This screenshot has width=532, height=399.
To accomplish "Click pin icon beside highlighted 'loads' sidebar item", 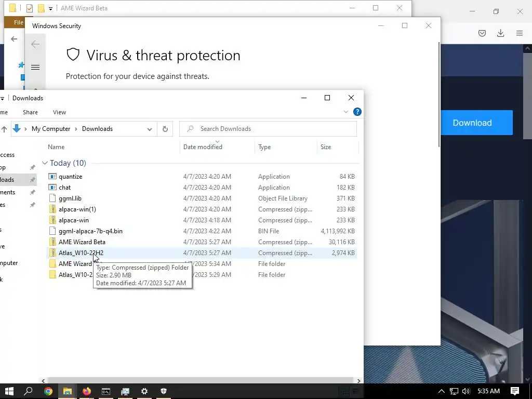I will [33, 179].
